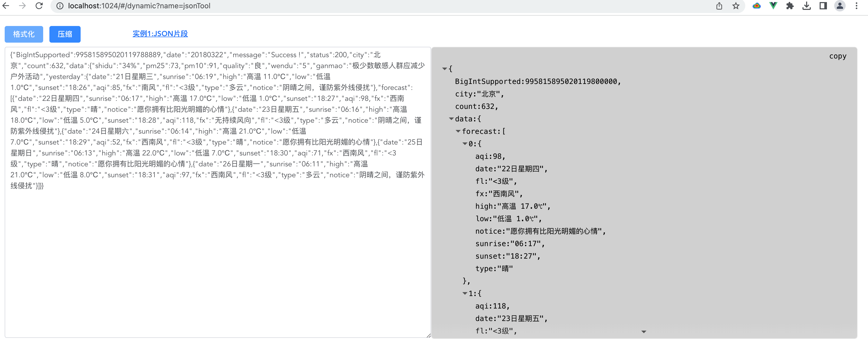
Task: Go back with the browser back arrow
Action: coord(6,6)
